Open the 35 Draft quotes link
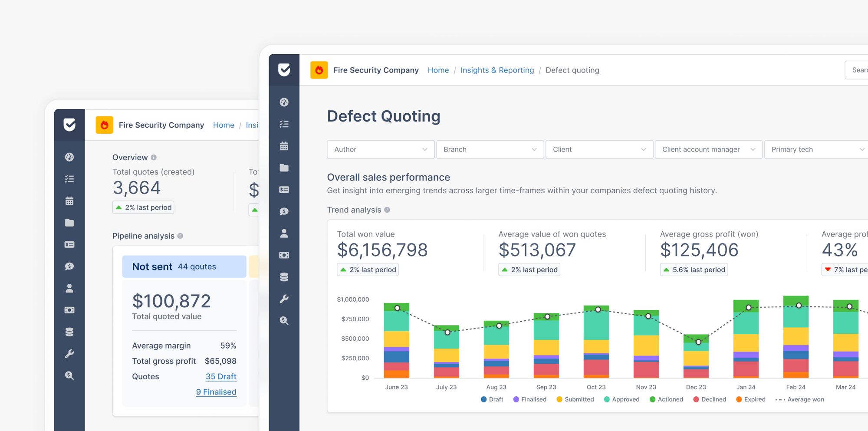Screen dimensions: 868x431 [221, 376]
